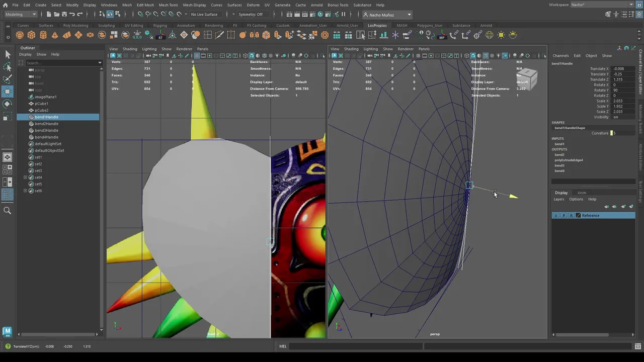Select the Reference layer row
Viewport: 644px width, 362px height.
pos(593,216)
